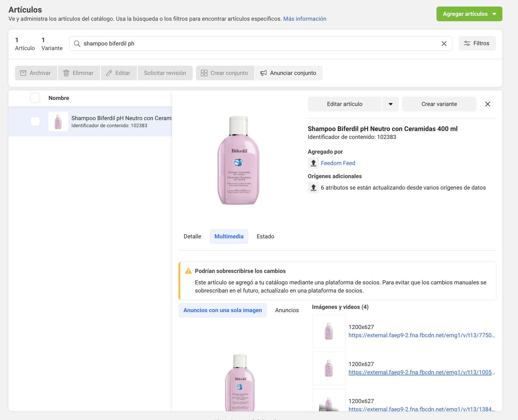Screen dimensions: 518x420
Task: Click second thumbnail under Imágenes y videos
Action: pos(329,368)
